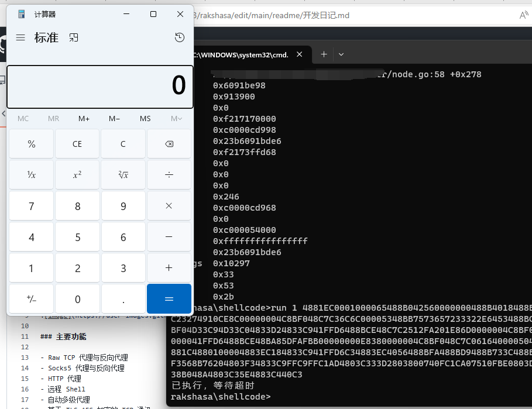Screen dimensions: 532x409
Task: Click the 0xffffffffffffffff line in terminal
Action: tap(260, 241)
